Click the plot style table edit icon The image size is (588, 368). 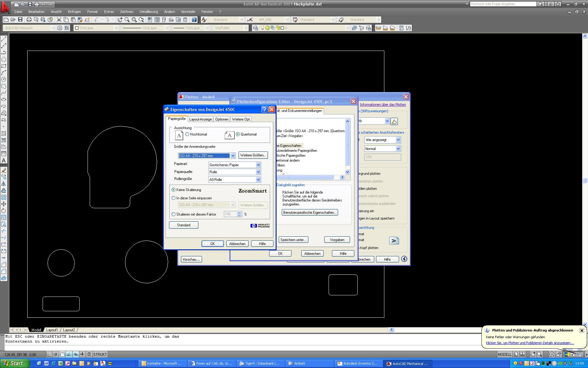point(394,121)
